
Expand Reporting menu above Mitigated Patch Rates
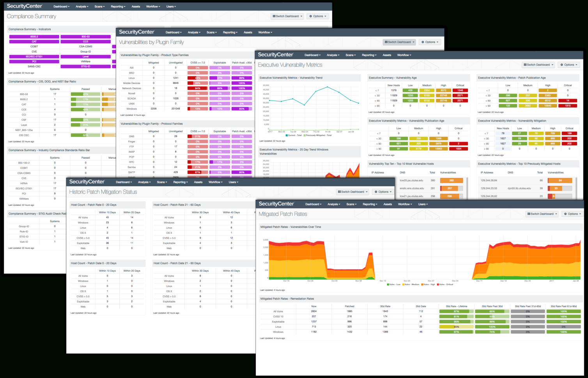[x=370, y=204]
